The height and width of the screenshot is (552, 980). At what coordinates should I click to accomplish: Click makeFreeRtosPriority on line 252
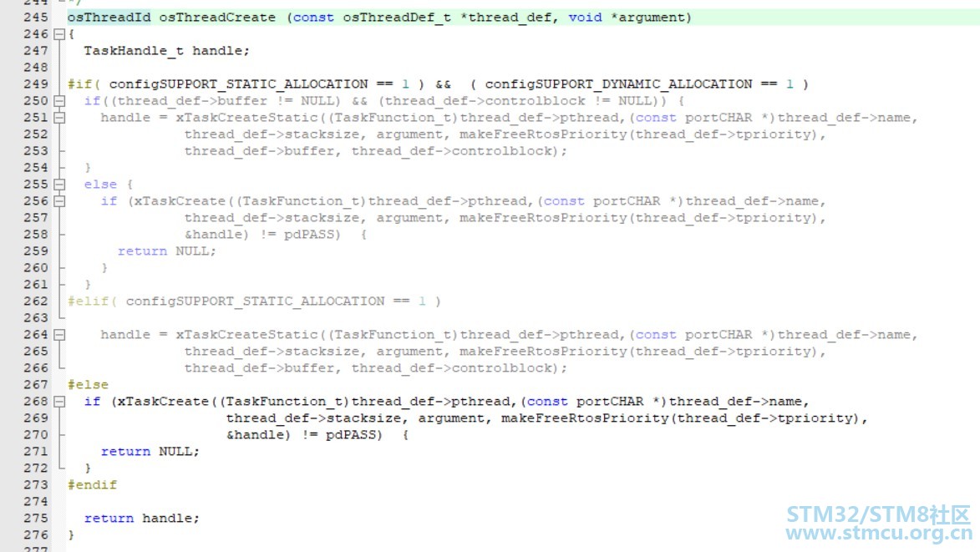click(x=543, y=134)
